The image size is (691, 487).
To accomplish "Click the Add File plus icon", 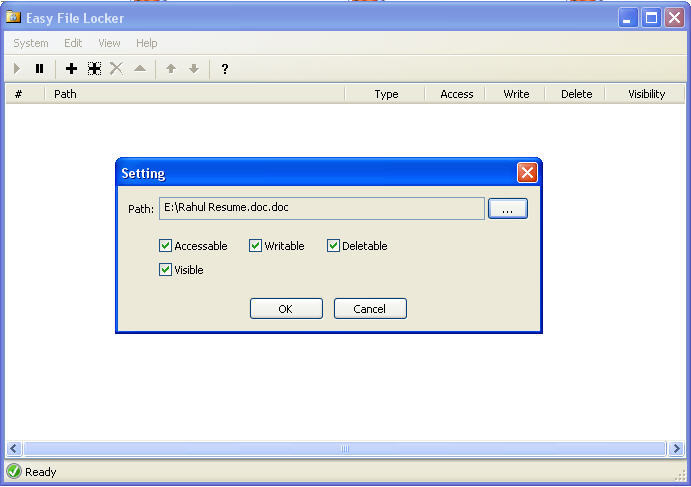I will (x=71, y=69).
